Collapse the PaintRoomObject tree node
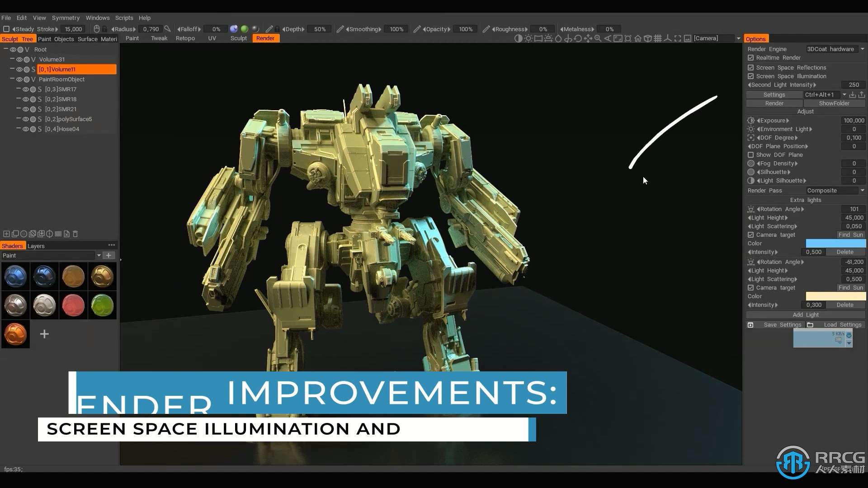Image resolution: width=868 pixels, height=488 pixels. (x=12, y=79)
